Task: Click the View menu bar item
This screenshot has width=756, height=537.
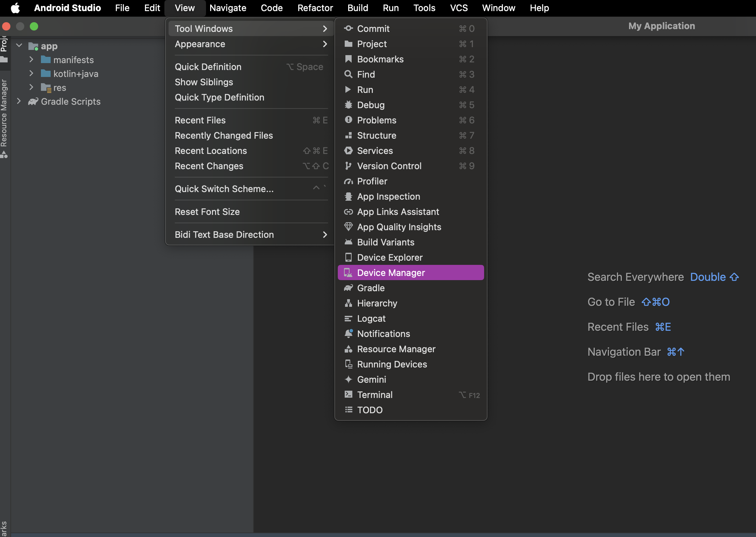Action: [184, 8]
